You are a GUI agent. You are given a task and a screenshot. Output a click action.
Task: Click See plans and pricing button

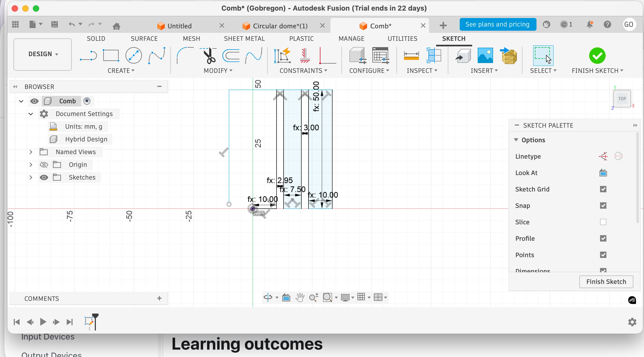point(498,24)
